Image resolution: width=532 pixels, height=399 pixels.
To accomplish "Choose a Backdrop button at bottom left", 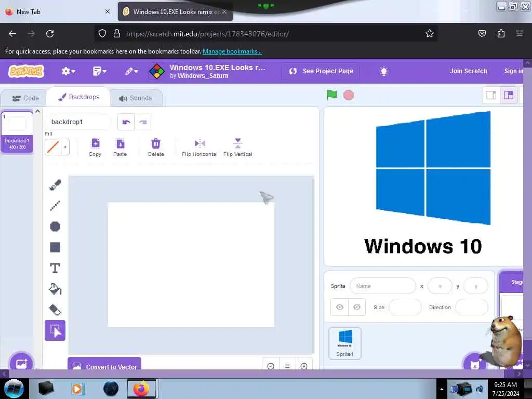I will pos(21,363).
